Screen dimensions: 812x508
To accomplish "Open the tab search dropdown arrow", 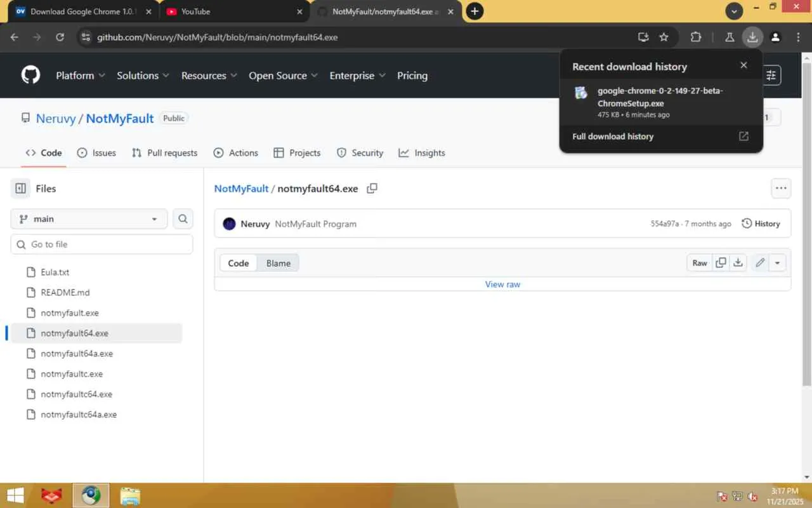I will (735, 11).
